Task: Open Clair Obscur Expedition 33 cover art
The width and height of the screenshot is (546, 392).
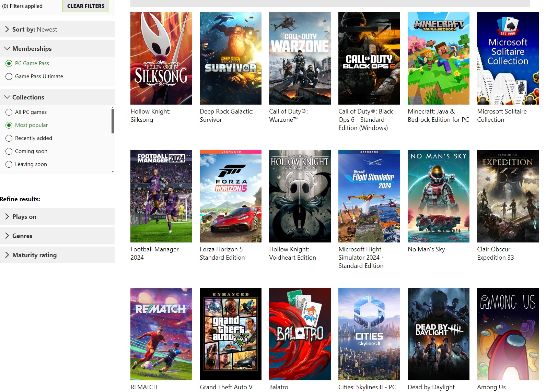Action: [508, 196]
